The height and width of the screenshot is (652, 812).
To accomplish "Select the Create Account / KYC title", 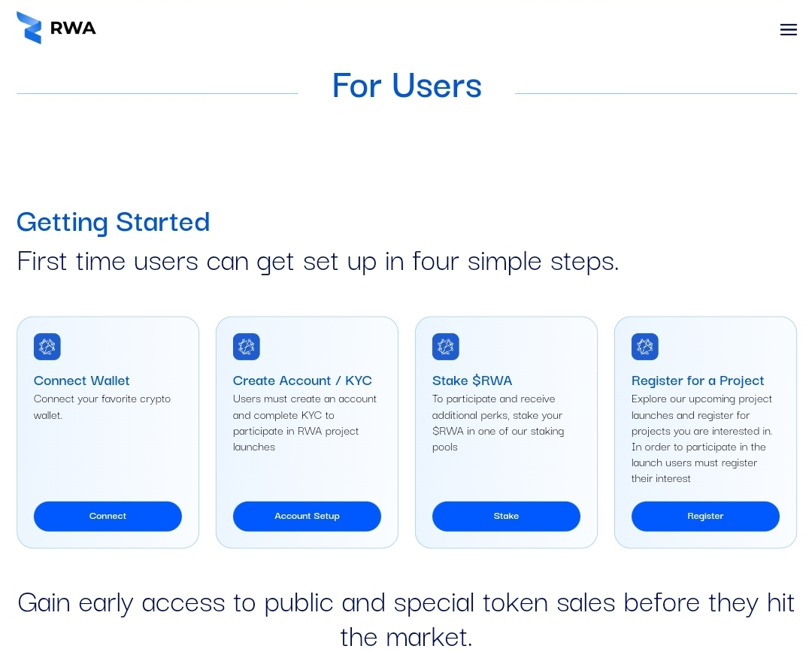I will (x=302, y=381).
